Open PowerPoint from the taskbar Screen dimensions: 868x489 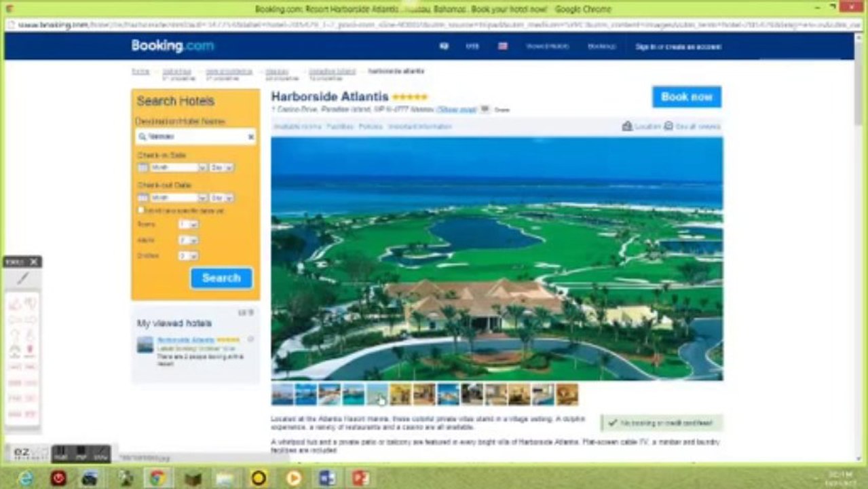pos(360,478)
